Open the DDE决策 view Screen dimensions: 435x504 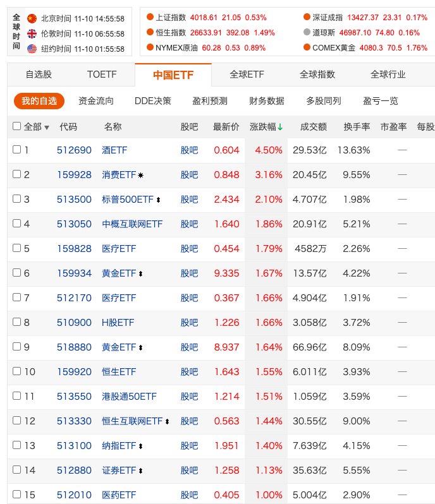pos(153,101)
